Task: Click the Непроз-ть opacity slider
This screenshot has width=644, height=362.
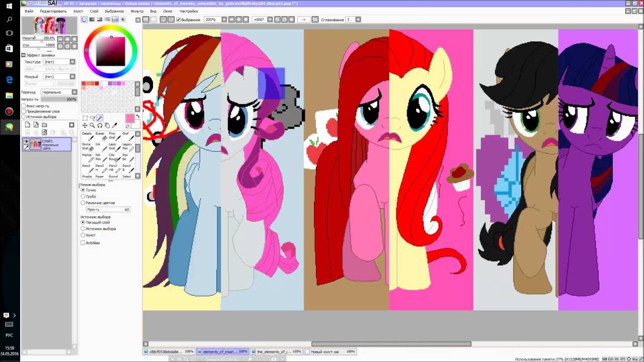Action: tap(59, 99)
